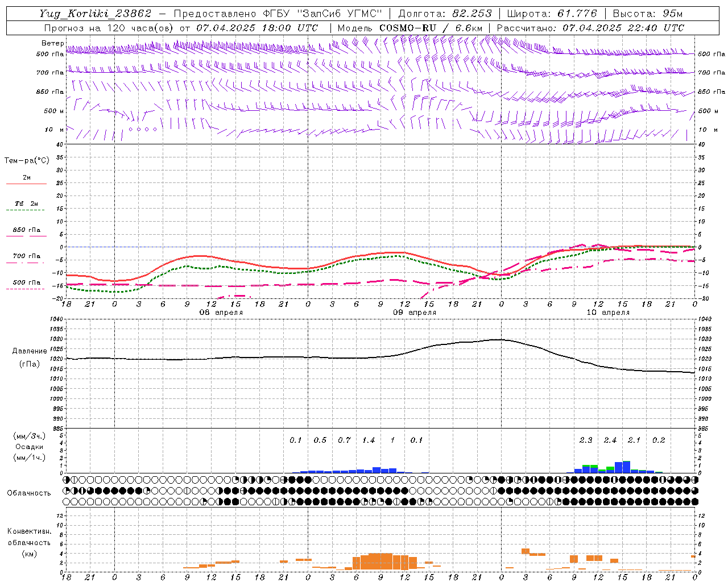Click the 0.7 precipitation total value
This screenshot has width=728, height=582.
tap(344, 440)
